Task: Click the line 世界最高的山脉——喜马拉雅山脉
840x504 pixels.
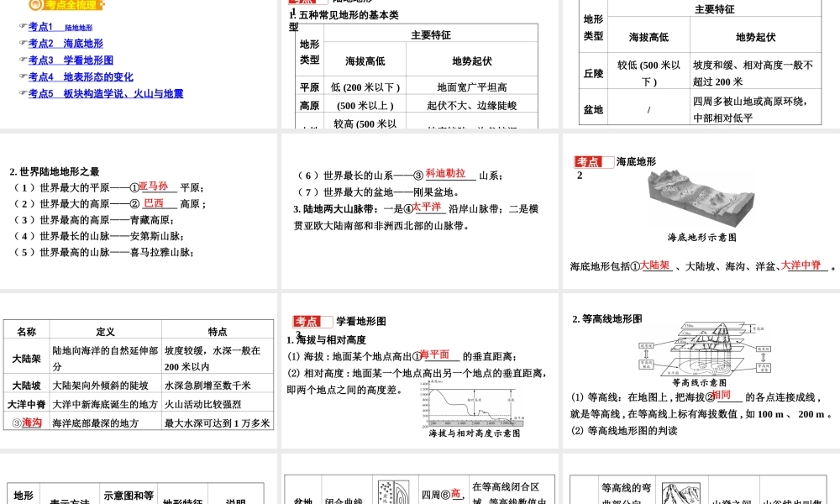Action: 103,252
